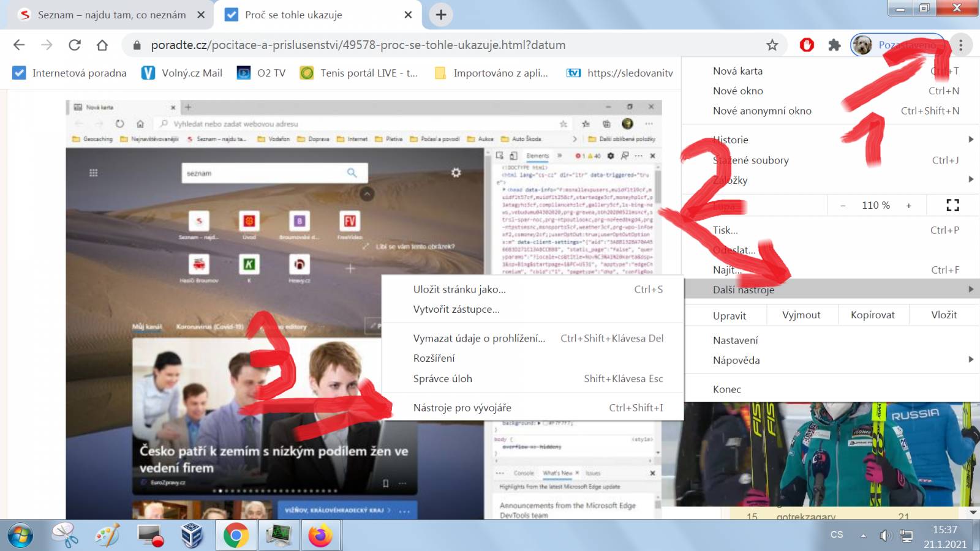Expand the Nápověda submenu

(830, 360)
